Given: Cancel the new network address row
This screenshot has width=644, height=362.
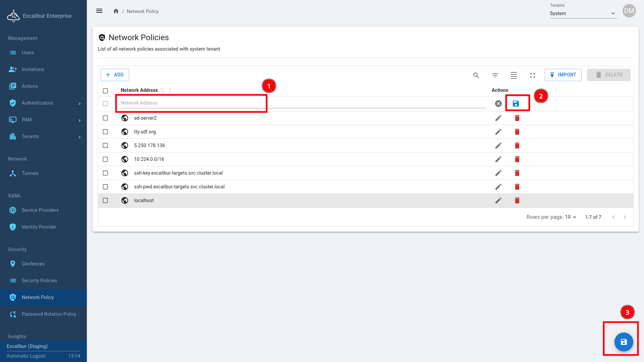Looking at the screenshot, I should pos(498,104).
